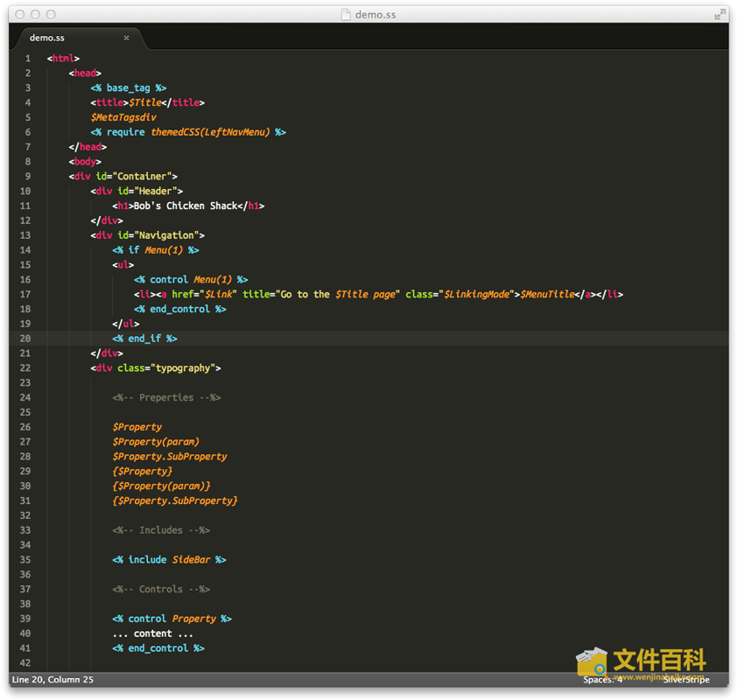Click the '<% if Menu(1) %>' line
This screenshot has height=700, width=737.
(156, 250)
